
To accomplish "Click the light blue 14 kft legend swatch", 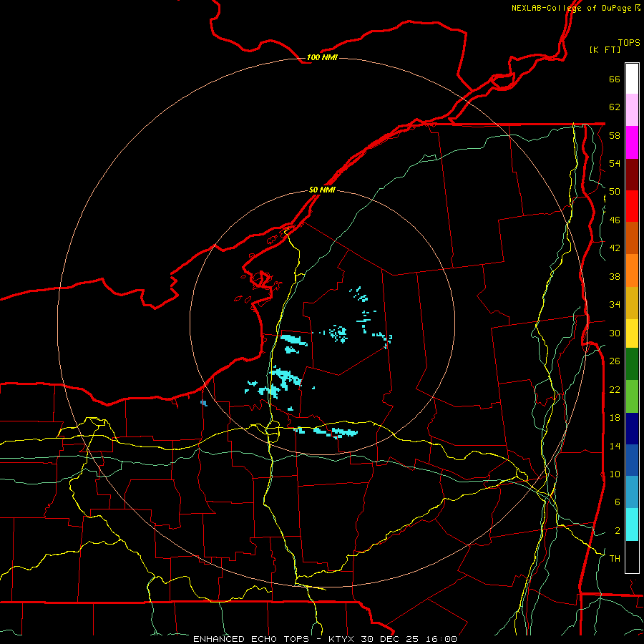I will tap(632, 492).
